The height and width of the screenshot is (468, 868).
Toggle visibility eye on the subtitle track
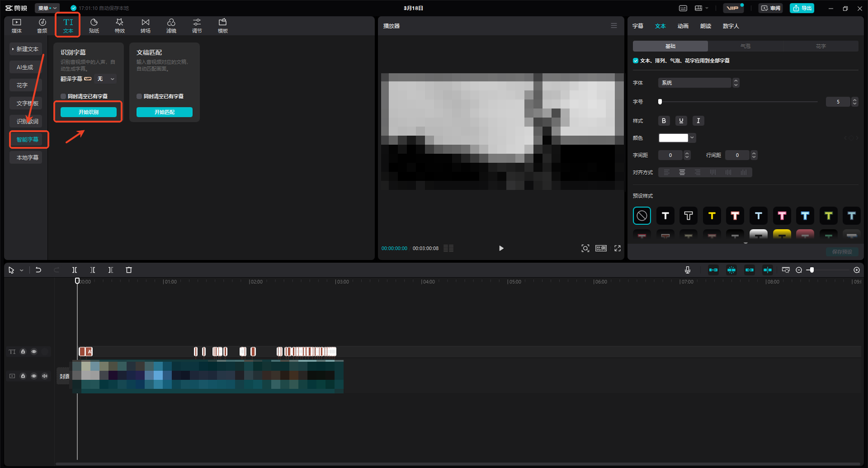click(34, 352)
